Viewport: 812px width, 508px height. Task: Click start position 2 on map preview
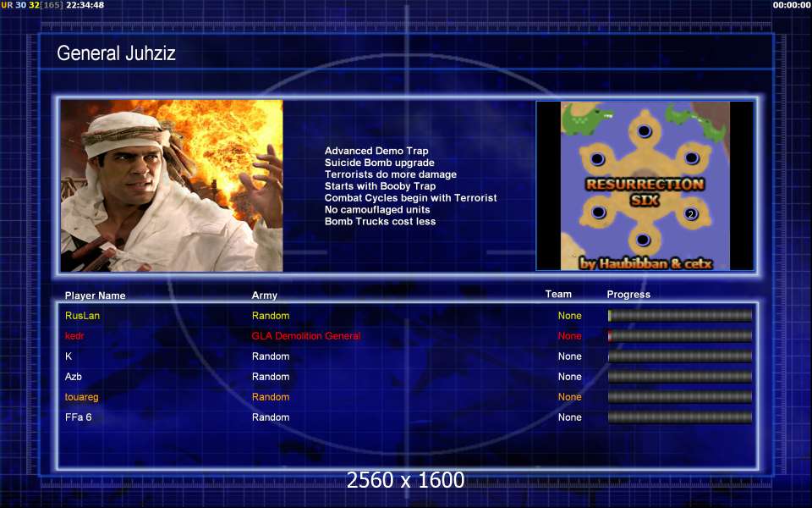(x=690, y=213)
